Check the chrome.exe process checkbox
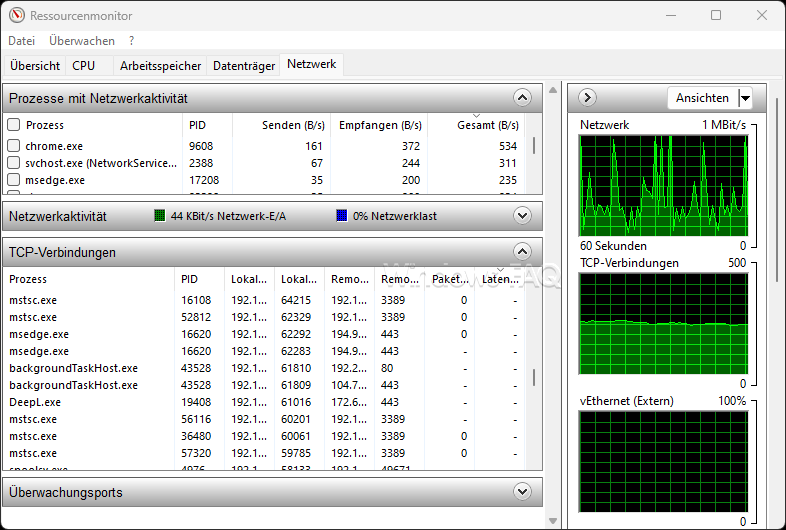This screenshot has width=786, height=530. [x=14, y=146]
